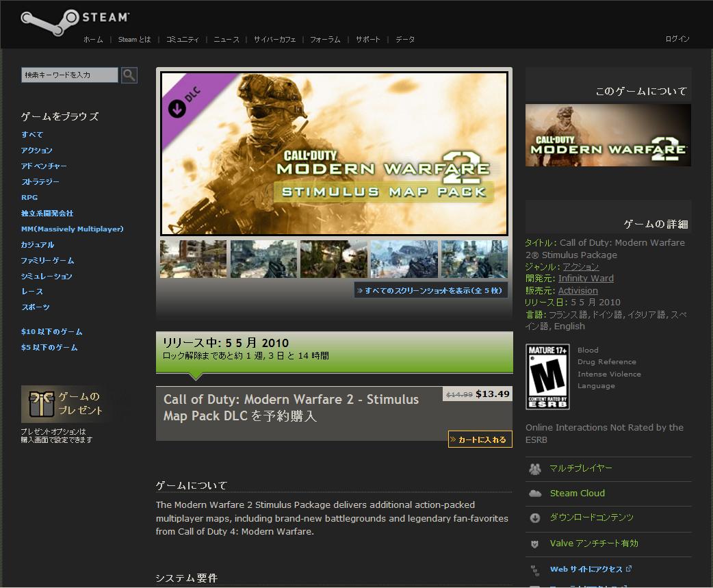Image resolution: width=713 pixels, height=588 pixels.
Task: Click the external link icon beside Web サイトにアクセス
Action: 629,568
